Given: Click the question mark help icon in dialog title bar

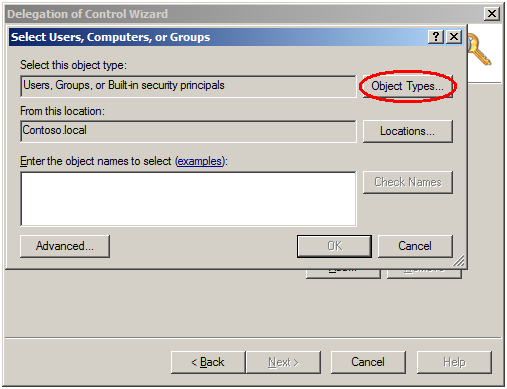Looking at the screenshot, I should point(436,36).
